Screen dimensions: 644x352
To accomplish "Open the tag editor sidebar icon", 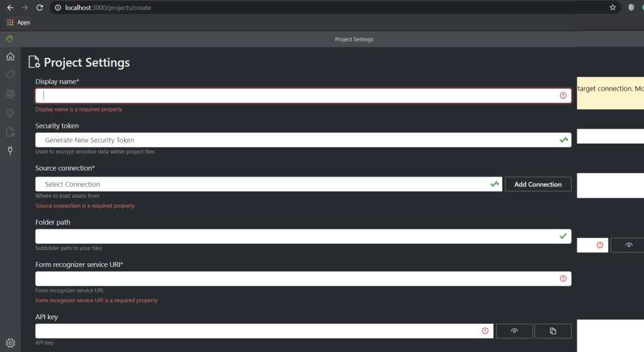I will coord(10,75).
